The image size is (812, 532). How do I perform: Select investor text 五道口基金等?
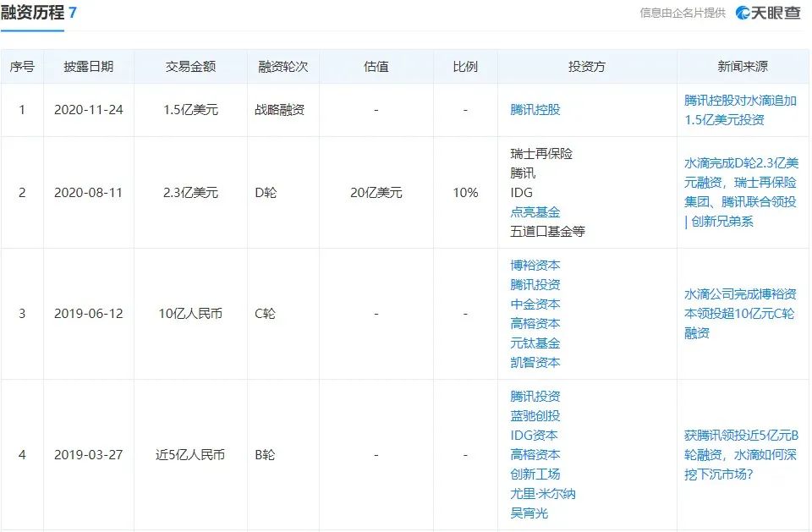pos(547,232)
